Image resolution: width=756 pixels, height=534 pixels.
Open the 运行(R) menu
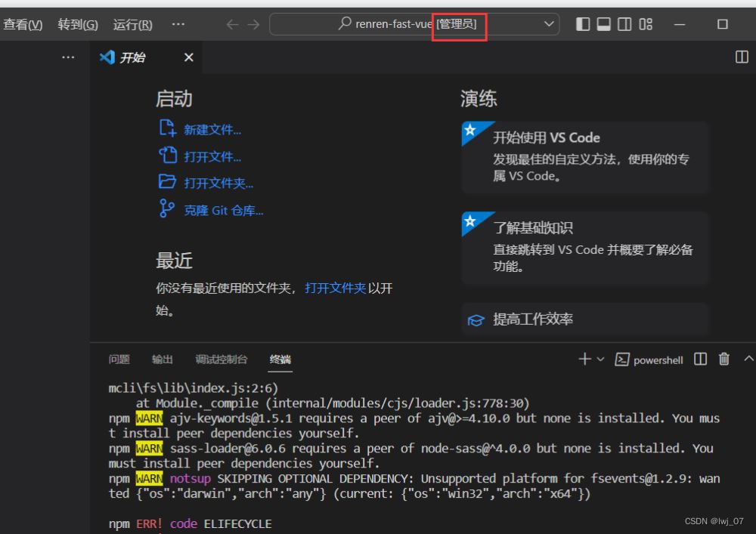tap(132, 24)
